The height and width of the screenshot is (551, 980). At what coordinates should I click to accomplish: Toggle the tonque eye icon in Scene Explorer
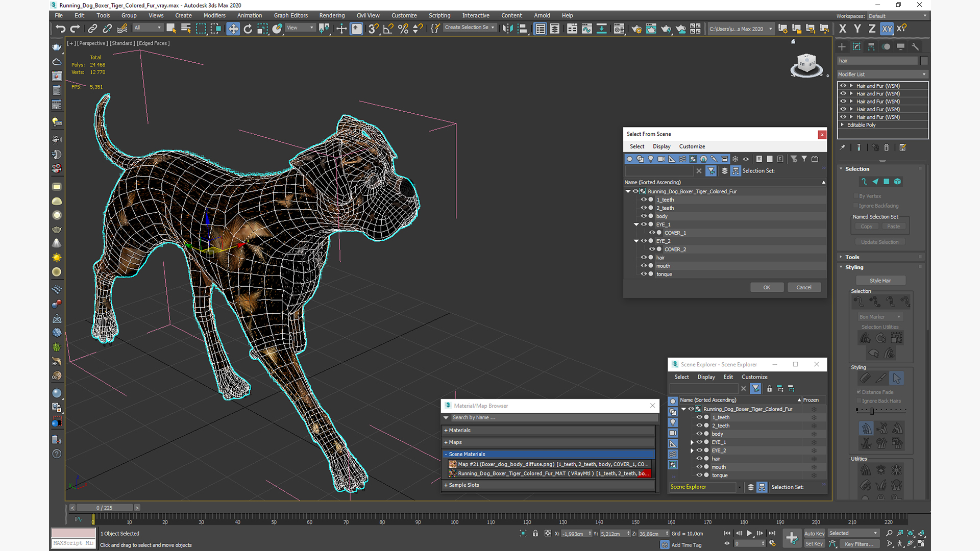click(699, 475)
